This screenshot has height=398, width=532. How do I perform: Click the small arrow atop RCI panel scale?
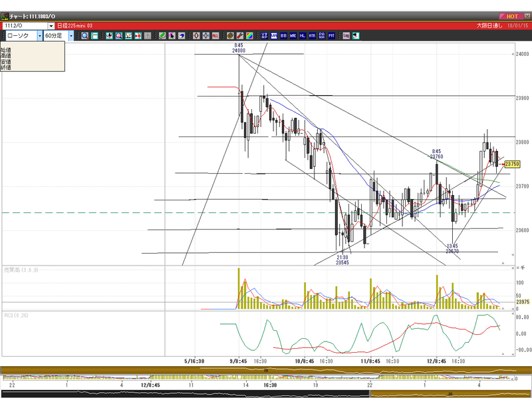513,314
